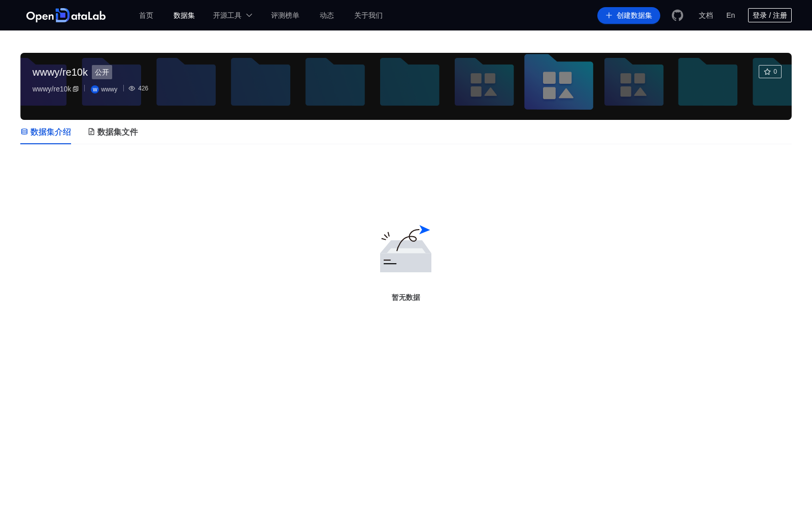Open 文档 link
The image size is (812, 508).
(x=706, y=15)
